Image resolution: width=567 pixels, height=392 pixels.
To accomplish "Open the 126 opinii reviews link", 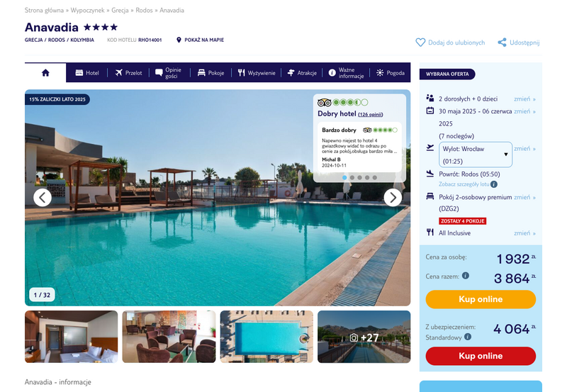I will point(370,114).
